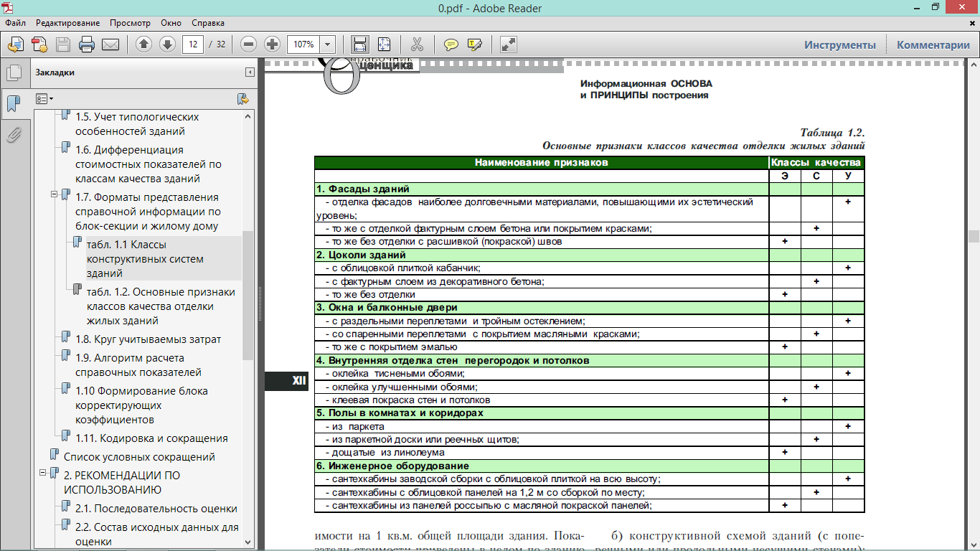
Task: Open the Комментарии pane
Action: click(933, 44)
